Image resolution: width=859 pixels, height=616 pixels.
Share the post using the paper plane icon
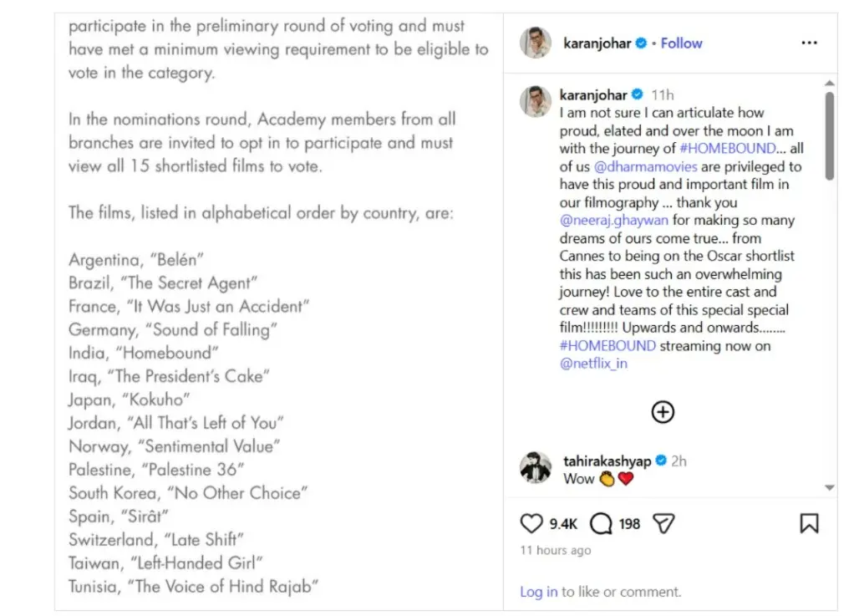coord(663,524)
